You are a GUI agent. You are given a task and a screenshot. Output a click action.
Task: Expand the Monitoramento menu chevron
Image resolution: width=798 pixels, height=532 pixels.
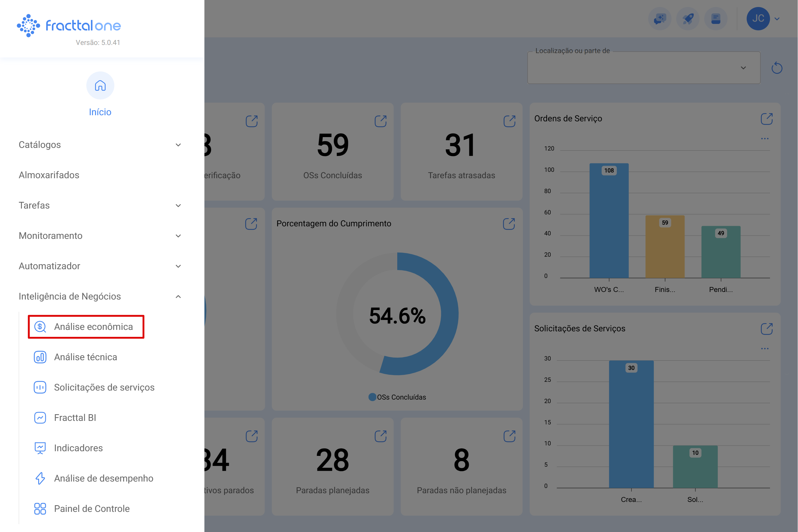(x=178, y=236)
